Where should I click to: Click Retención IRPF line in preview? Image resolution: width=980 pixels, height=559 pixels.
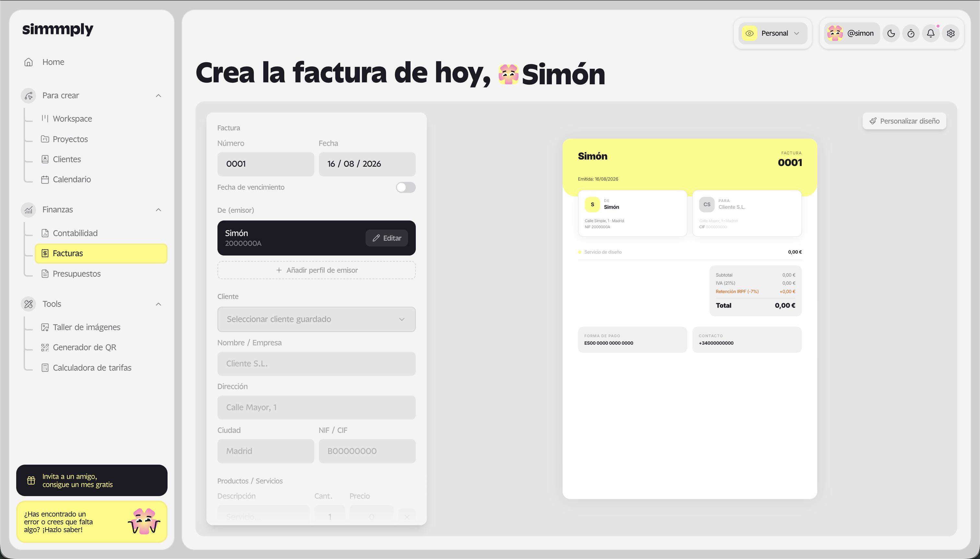755,292
